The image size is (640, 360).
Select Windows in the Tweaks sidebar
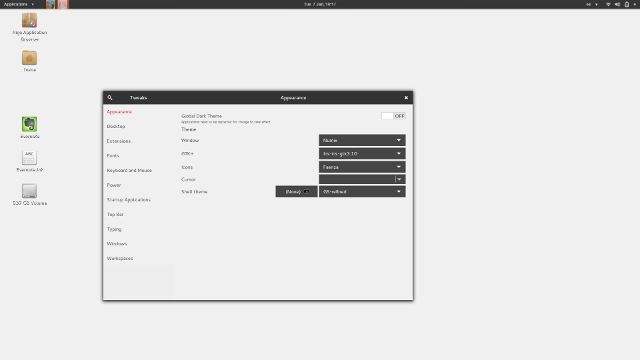[x=117, y=244]
